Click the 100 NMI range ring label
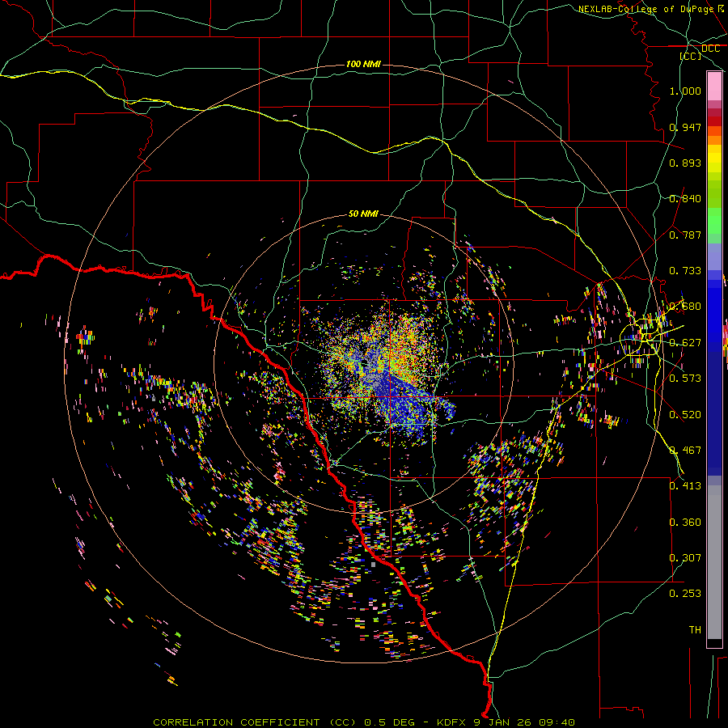Screen dimensions: 728x728 point(363,64)
